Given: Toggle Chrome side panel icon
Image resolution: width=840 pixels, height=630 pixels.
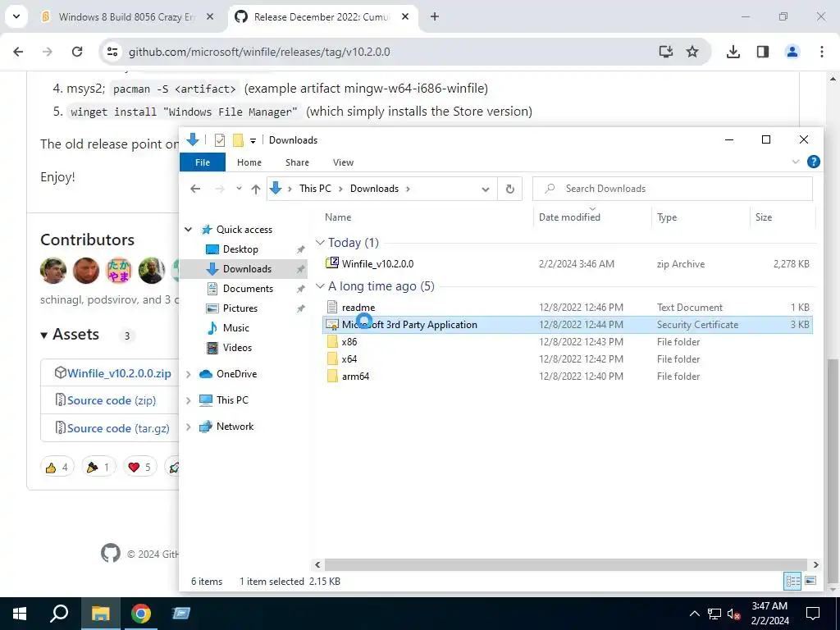Looking at the screenshot, I should 762,52.
